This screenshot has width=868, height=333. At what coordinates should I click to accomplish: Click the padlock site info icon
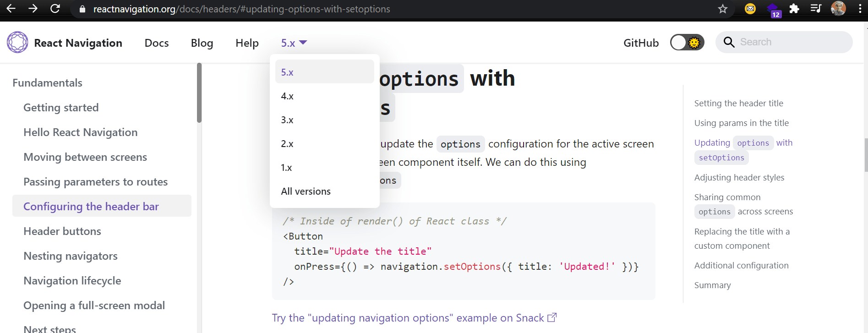[x=82, y=9]
